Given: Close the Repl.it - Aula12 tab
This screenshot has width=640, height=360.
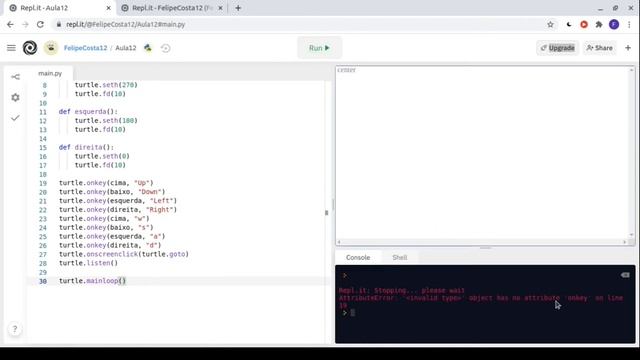Looking at the screenshot, I should pos(109,8).
